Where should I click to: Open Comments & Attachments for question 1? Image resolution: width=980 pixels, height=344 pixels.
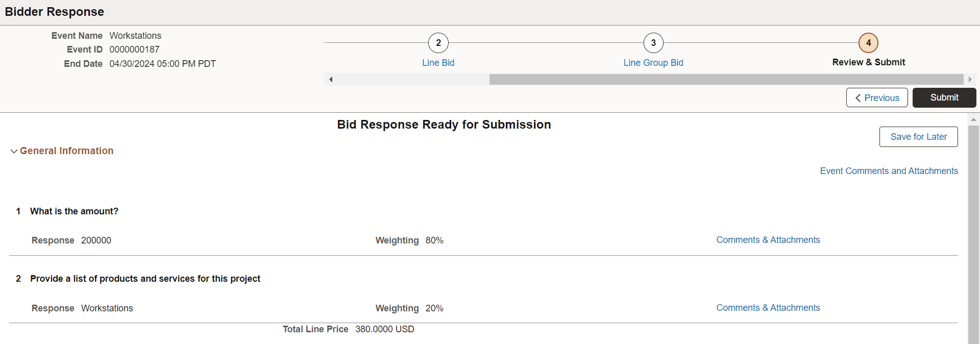[768, 240]
